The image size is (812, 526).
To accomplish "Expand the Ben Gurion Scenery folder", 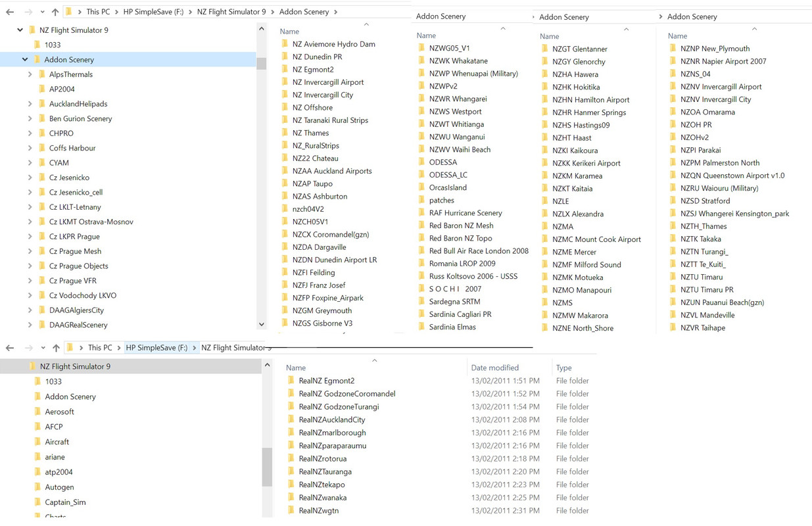I will coord(30,119).
